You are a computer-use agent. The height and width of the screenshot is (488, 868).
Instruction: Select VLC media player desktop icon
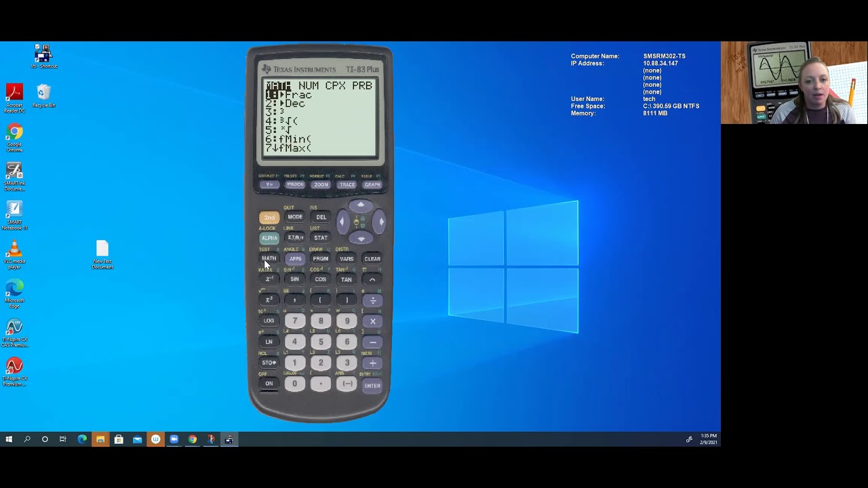14,255
